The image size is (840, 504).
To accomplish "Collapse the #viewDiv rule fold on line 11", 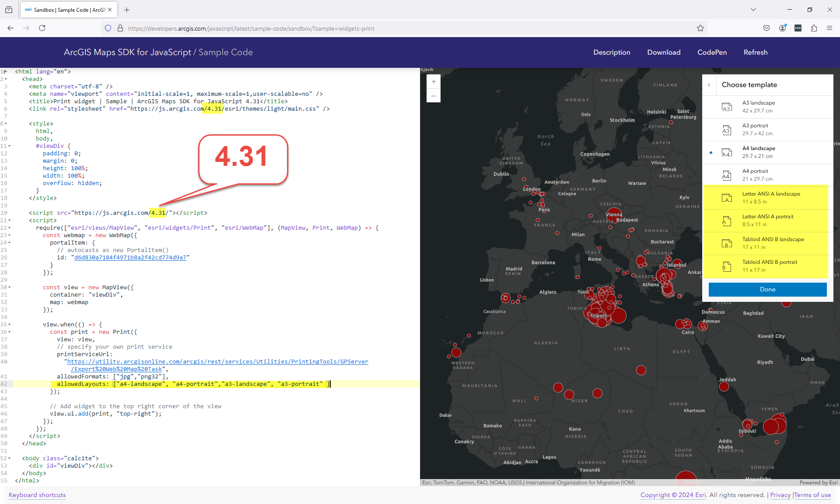I will [9, 146].
